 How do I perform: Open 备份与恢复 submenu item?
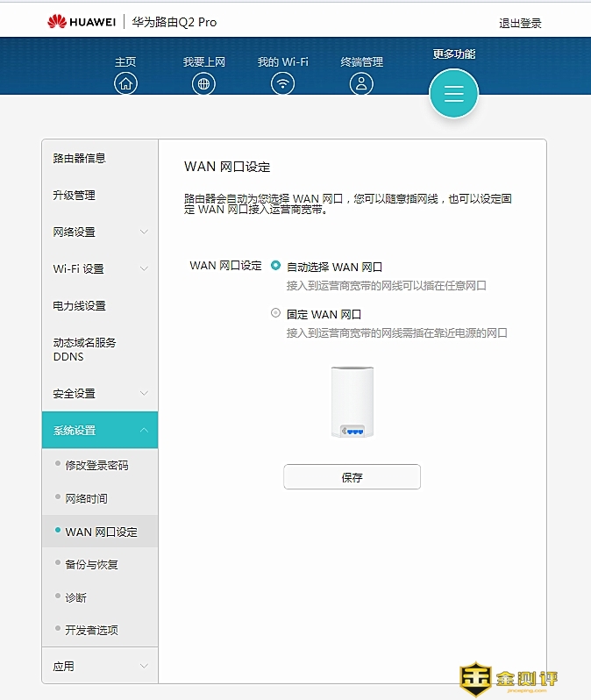(91, 564)
